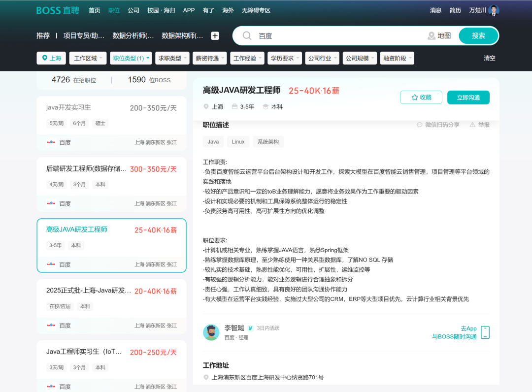Switch to 推荐 tab
Screen dimensions: 532x392
[43, 35]
